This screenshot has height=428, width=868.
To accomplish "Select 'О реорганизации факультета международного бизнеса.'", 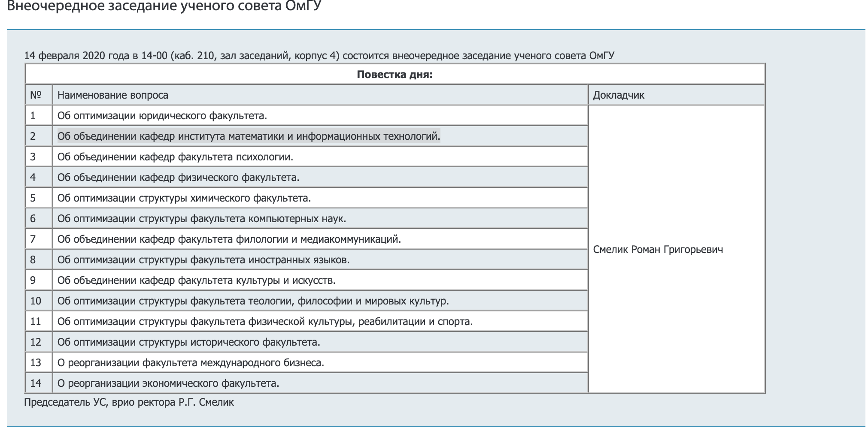I will click(320, 362).
